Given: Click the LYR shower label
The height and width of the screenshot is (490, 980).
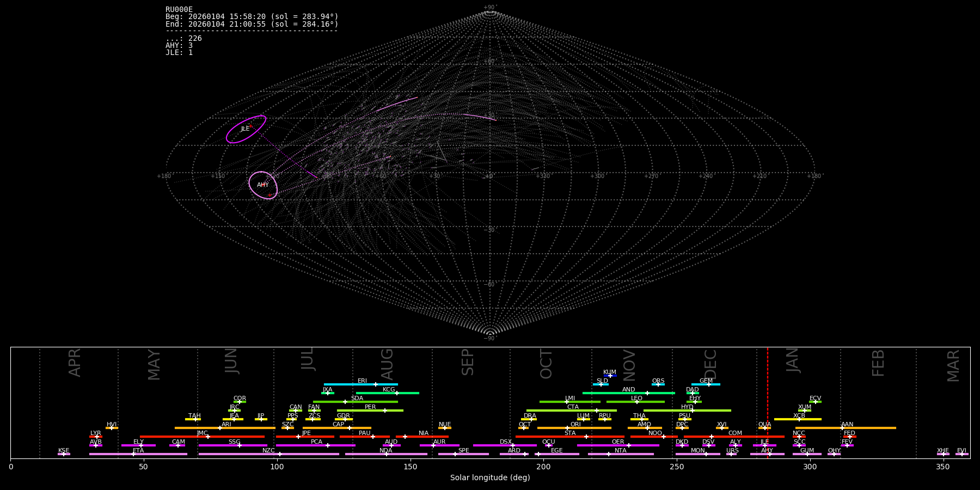Looking at the screenshot, I should [x=95, y=433].
